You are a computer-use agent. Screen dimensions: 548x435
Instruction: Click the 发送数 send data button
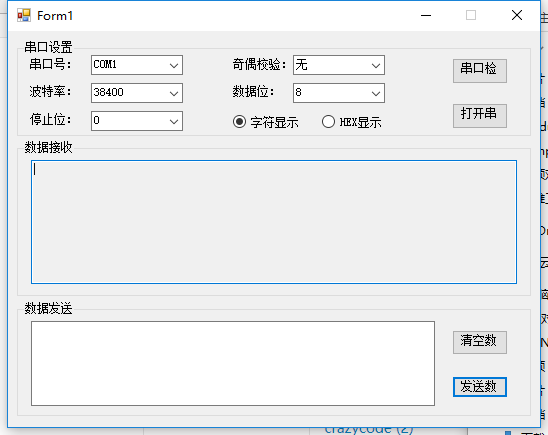(480, 387)
